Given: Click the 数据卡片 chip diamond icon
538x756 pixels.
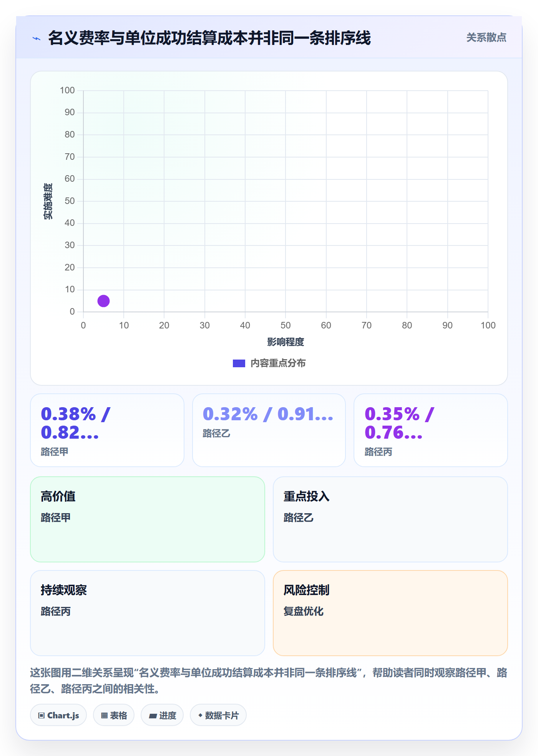Looking at the screenshot, I should coord(200,715).
